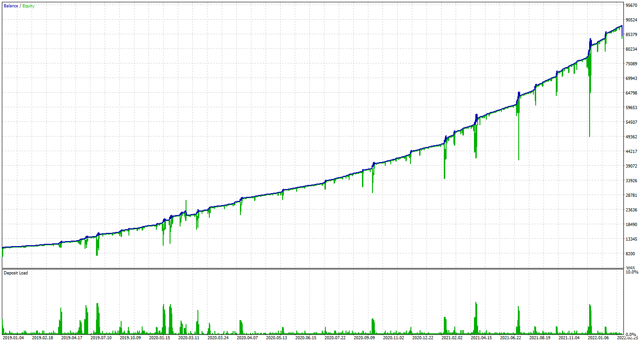Click the 2021.02.02 date label
The width and height of the screenshot is (644, 342).
click(x=452, y=338)
